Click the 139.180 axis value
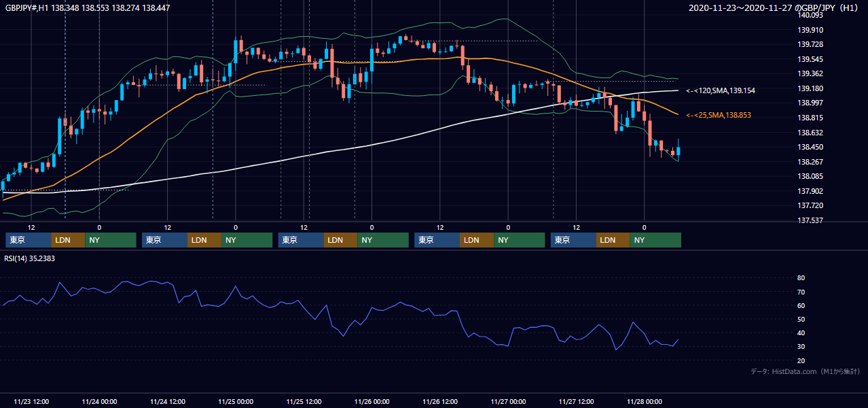 [x=810, y=88]
